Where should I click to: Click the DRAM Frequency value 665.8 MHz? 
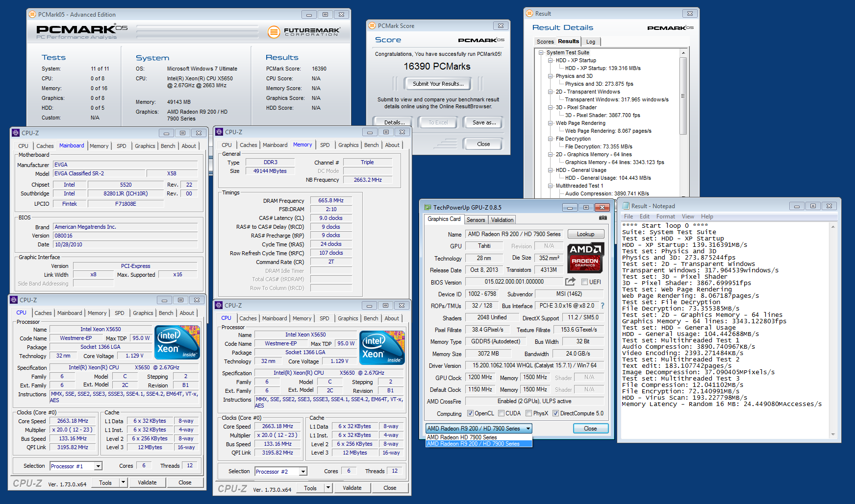331,200
